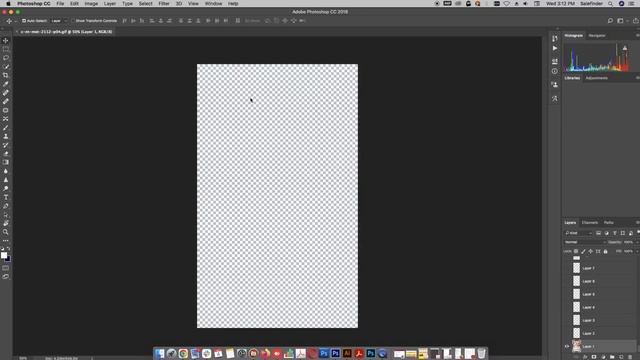
Task: Click the Layer 1 thumbnail
Action: 576,346
